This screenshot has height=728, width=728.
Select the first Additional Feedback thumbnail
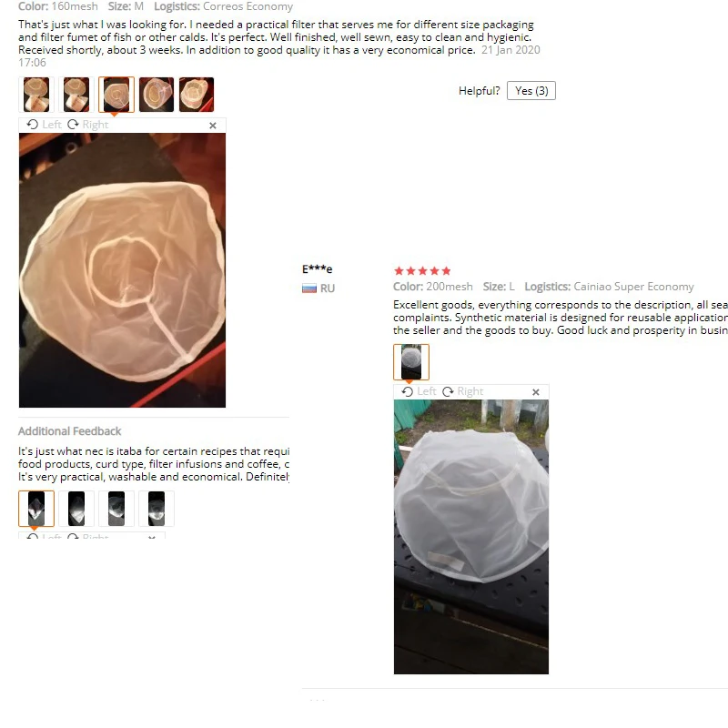[36, 509]
